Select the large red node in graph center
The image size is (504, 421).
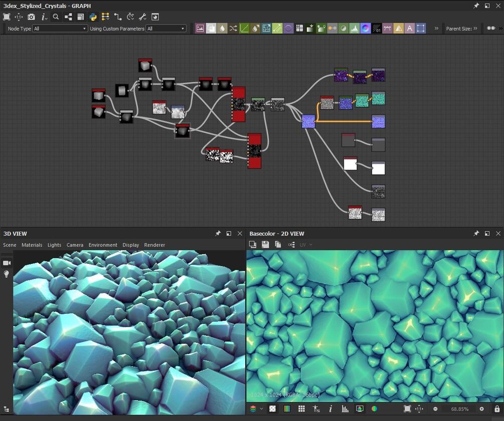238,104
